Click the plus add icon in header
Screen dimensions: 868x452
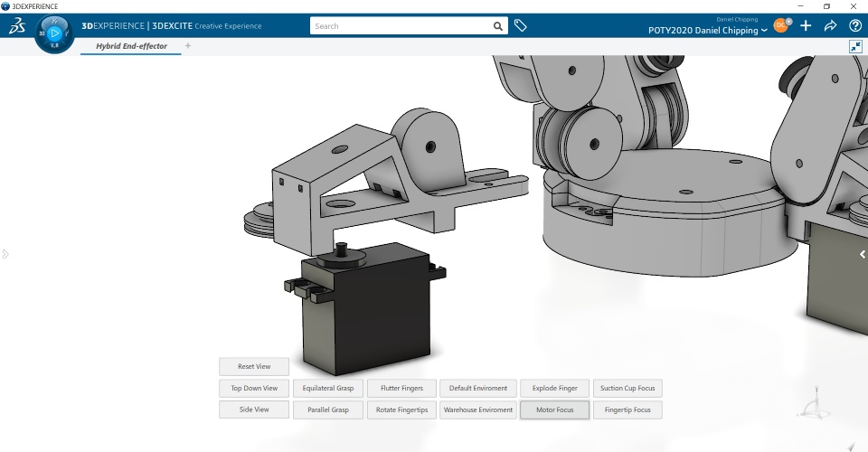point(806,25)
